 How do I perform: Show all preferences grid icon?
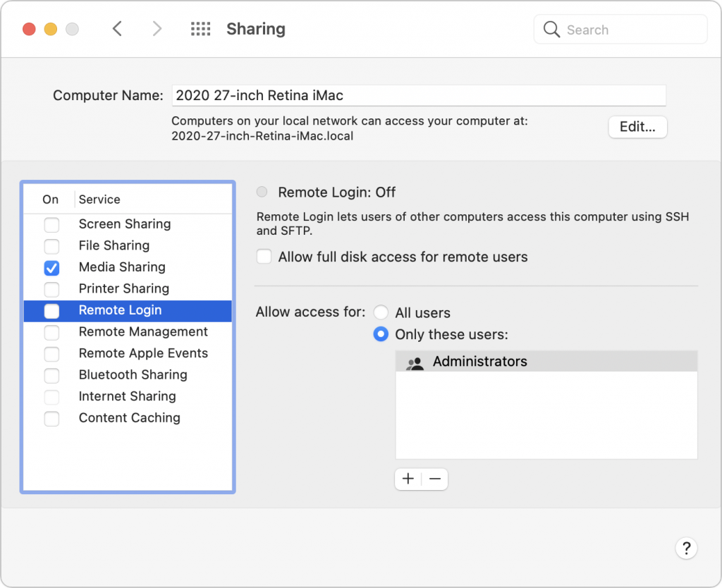pos(201,29)
